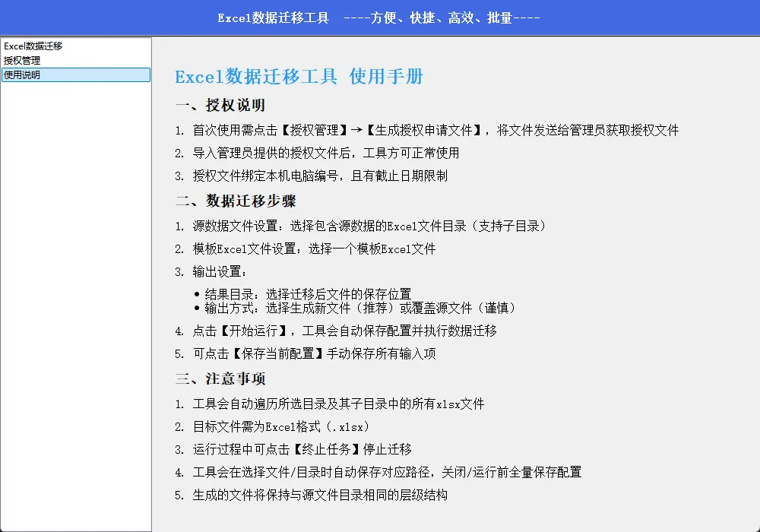Click the line 工具会在选择文件/目录时自动保存
This screenshot has height=532, width=760.
(x=378, y=472)
